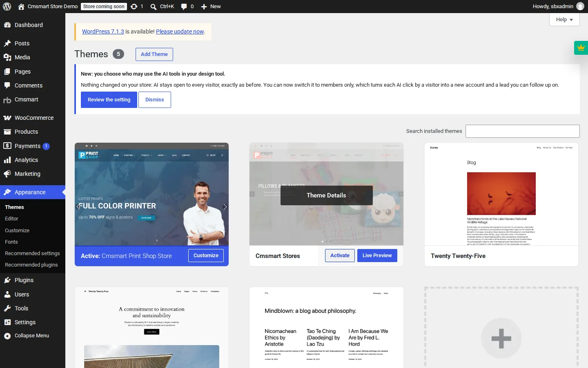This screenshot has height=368, width=588.
Task: Expand the Help dropdown tab
Action: coord(565,20)
